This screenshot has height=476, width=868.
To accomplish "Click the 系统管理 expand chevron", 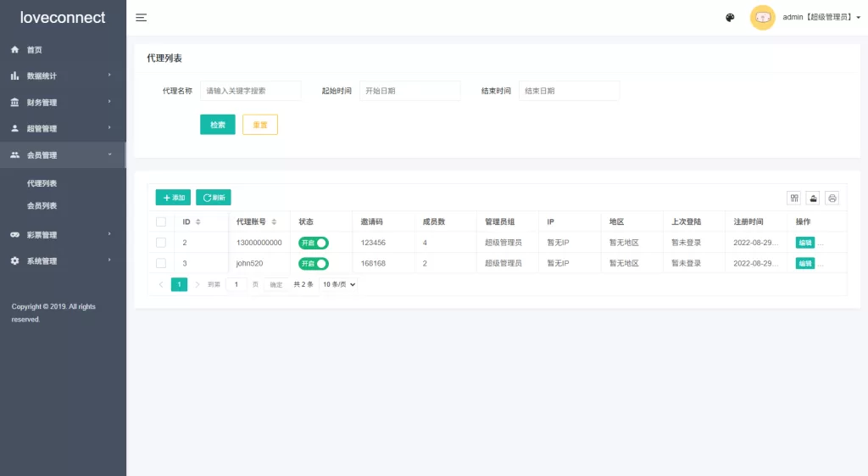I will 109,260.
